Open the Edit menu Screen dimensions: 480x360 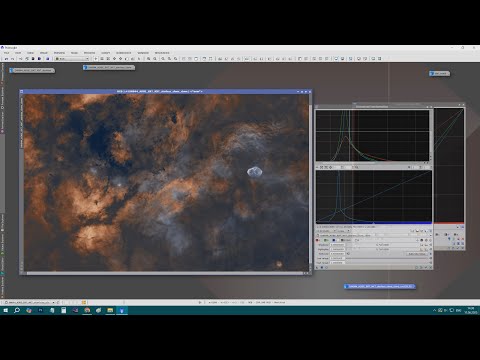(18, 53)
